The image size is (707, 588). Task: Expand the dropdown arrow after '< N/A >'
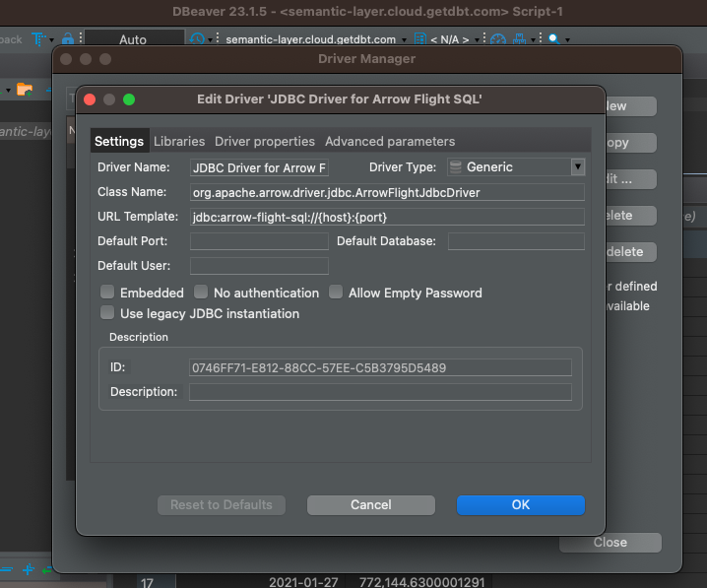pyautogui.click(x=477, y=40)
